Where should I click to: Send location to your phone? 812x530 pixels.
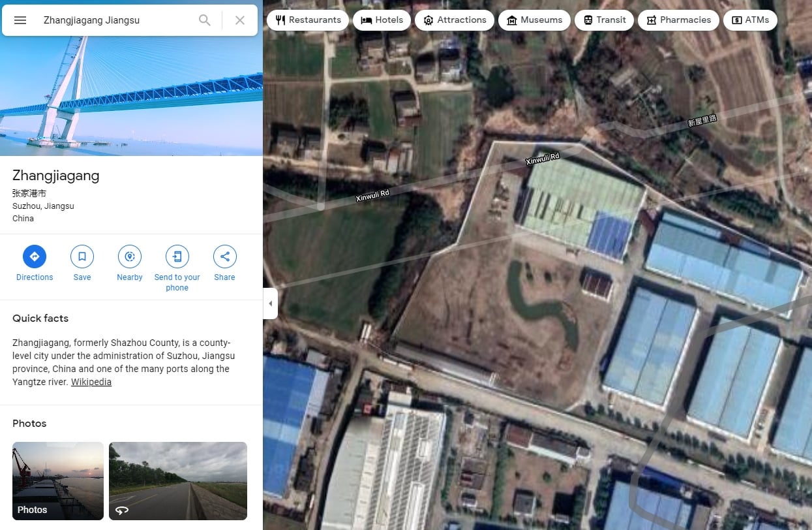[x=177, y=268]
